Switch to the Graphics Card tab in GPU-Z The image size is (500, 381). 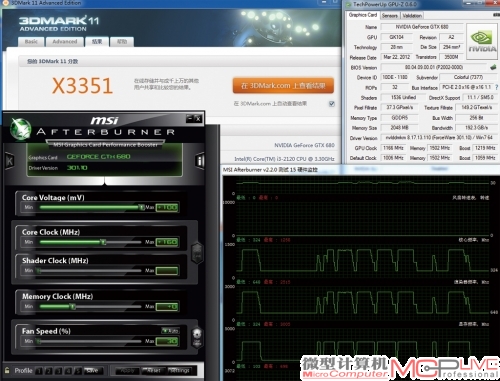(363, 15)
